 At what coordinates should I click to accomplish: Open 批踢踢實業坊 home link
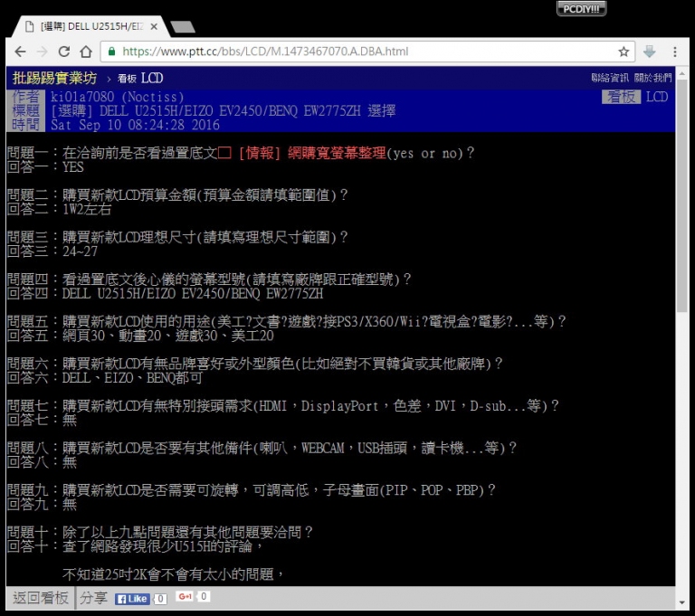click(x=54, y=78)
